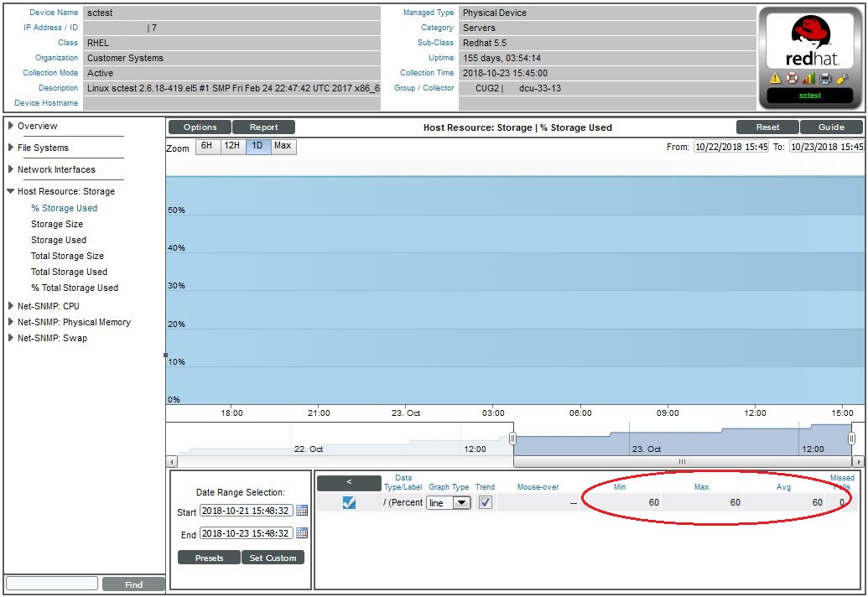Viewport: 868px width, 597px height.
Task: Open the lifesaver tickets icon
Action: pyautogui.click(x=792, y=78)
